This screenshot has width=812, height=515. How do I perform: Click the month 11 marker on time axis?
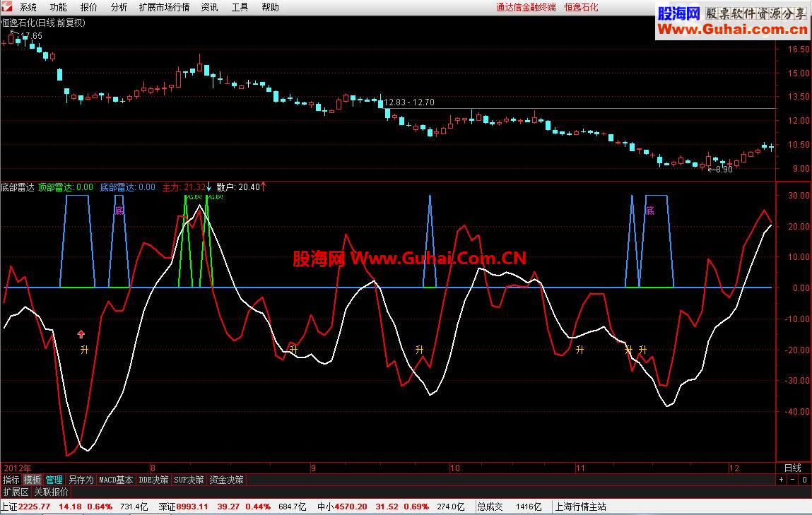click(580, 468)
